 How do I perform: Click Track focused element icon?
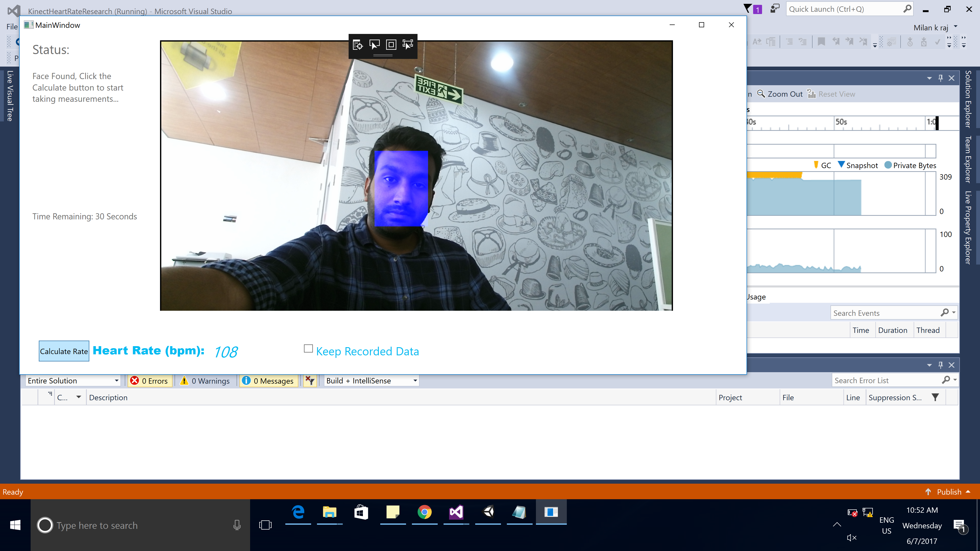[408, 45]
